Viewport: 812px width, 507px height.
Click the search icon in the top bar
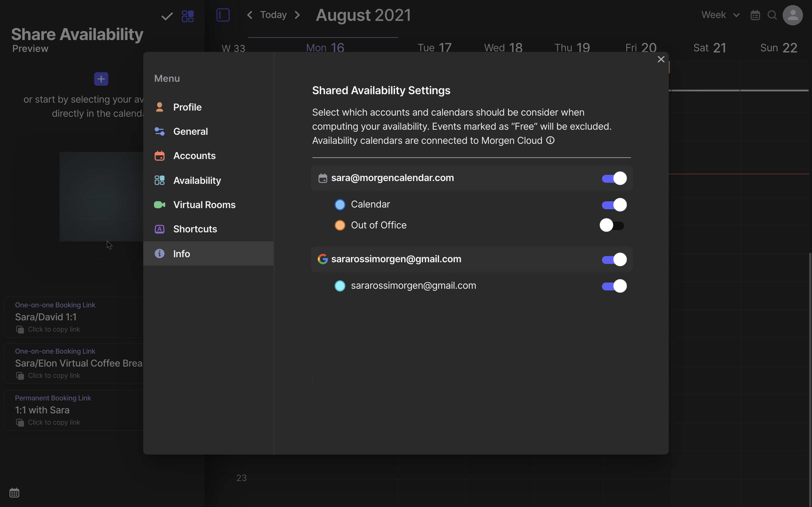[772, 15]
